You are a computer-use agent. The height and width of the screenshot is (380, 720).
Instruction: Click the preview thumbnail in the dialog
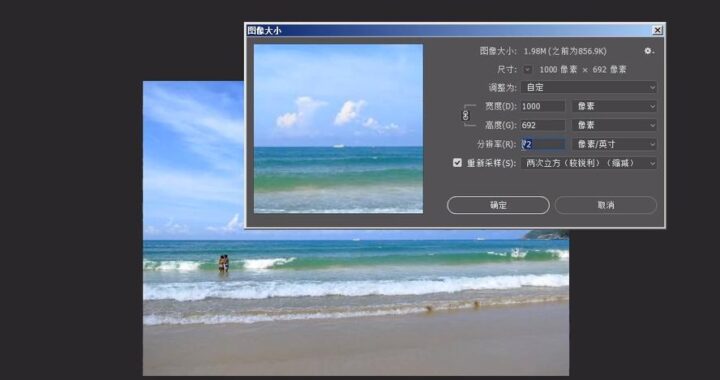338,129
